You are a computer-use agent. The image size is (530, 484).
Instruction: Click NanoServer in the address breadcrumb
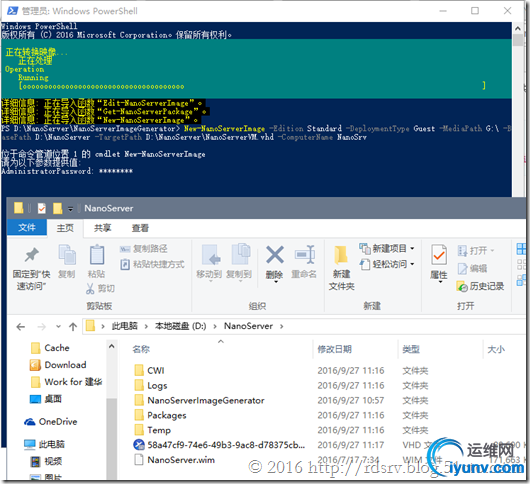coord(248,326)
